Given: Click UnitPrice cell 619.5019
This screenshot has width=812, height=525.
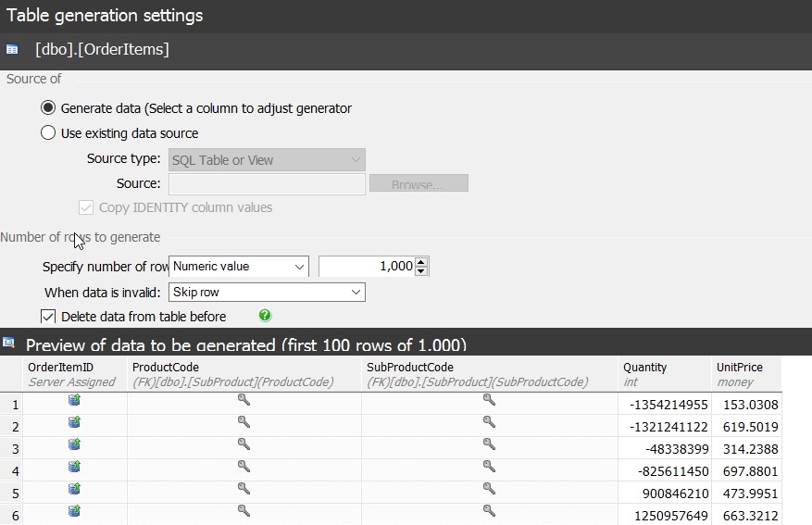Looking at the screenshot, I should coord(746,427).
